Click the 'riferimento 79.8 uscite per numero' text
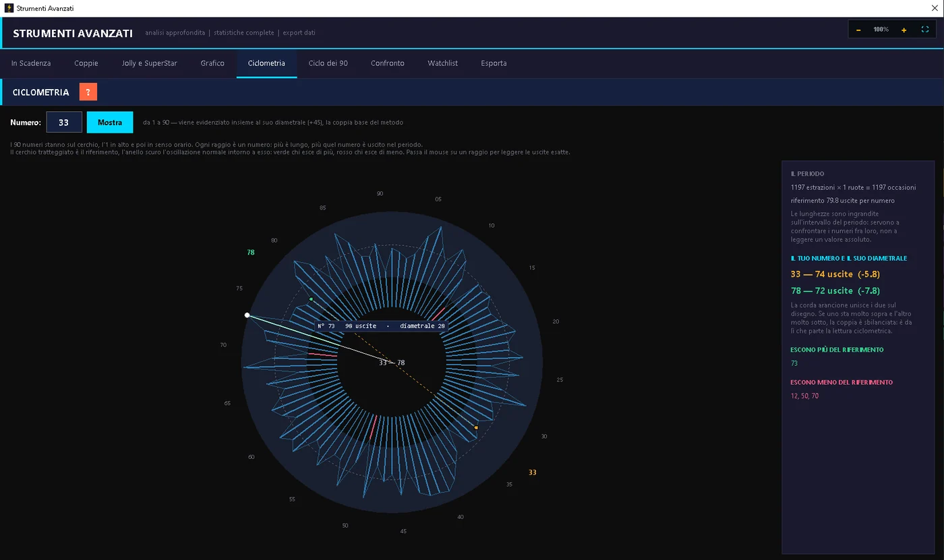 [843, 201]
